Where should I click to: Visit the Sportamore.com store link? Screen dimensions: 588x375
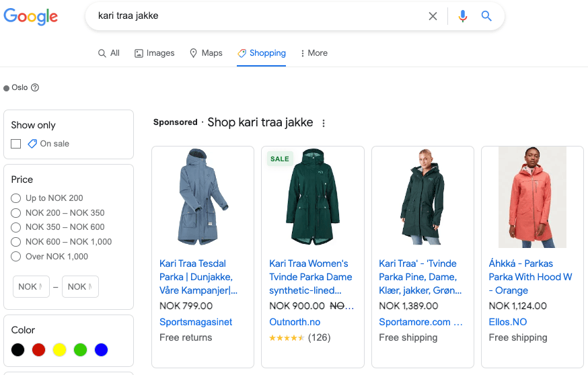tap(420, 322)
